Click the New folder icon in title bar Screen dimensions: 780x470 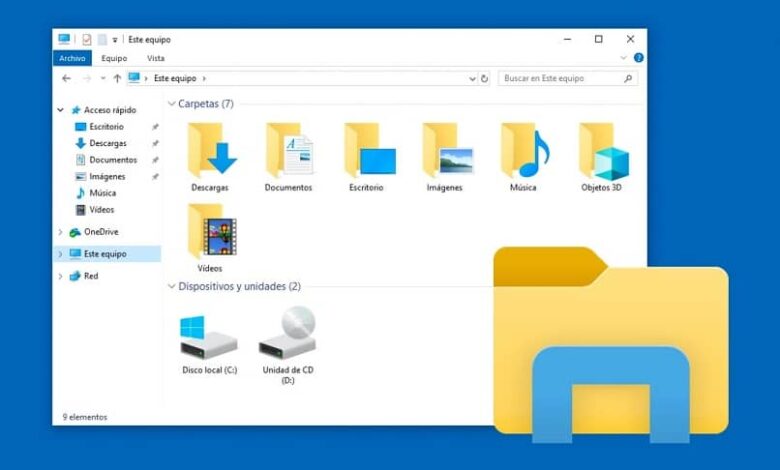(x=102, y=39)
